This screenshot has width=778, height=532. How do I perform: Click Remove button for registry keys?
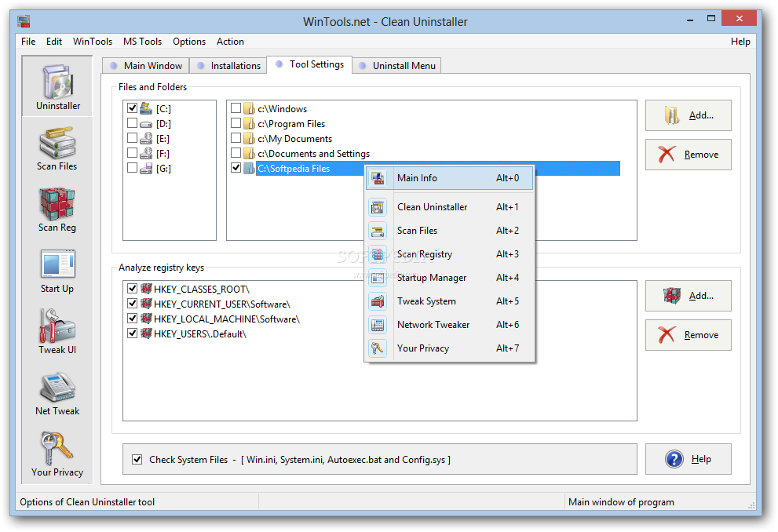click(x=689, y=335)
